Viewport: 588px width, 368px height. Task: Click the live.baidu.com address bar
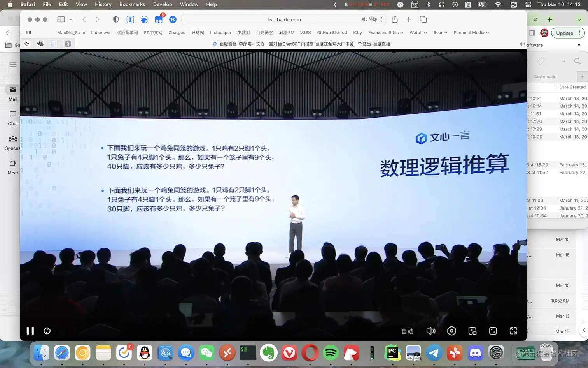point(284,19)
